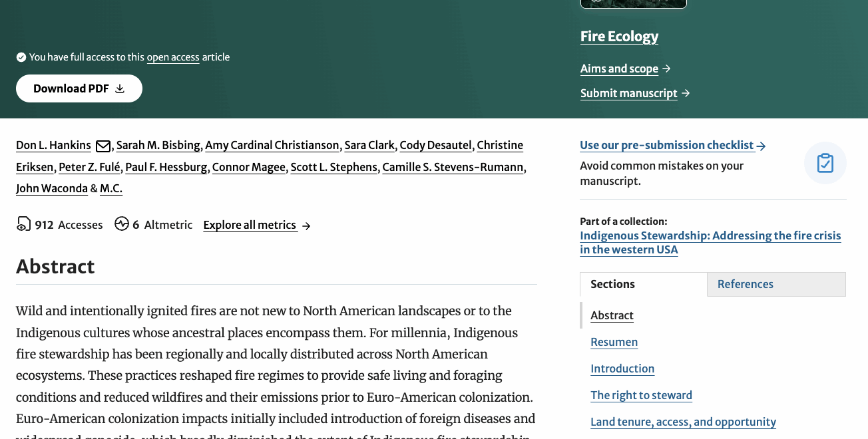Click the arrow next to Submit manuscript
868x439 pixels.
click(x=686, y=93)
